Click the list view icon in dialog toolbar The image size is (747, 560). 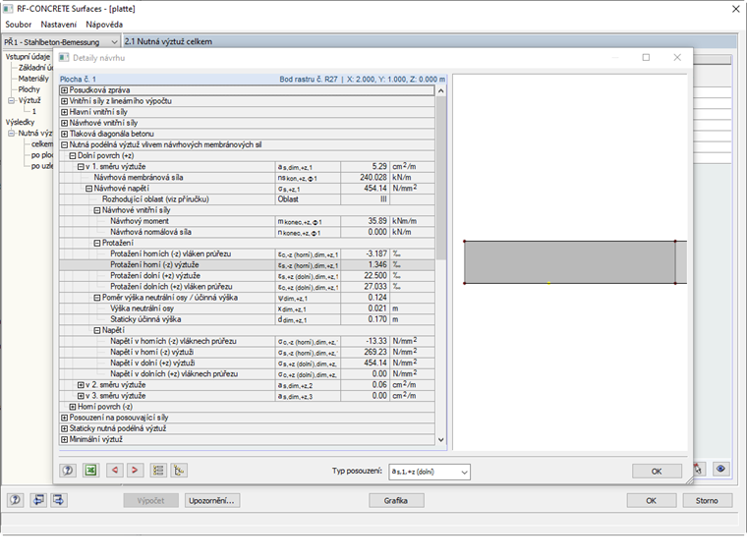(158, 471)
